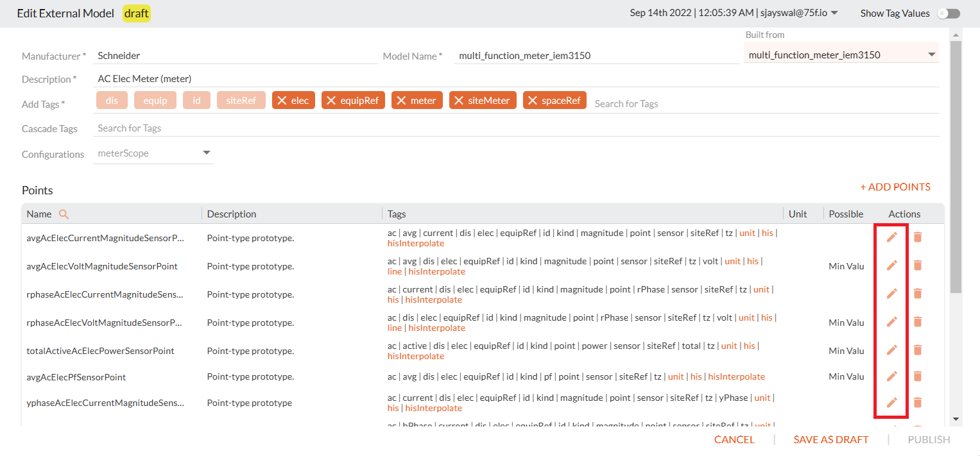Edit the avgAcElecPfSensorPoint point
Image resolution: width=980 pixels, height=456 pixels.
point(891,376)
